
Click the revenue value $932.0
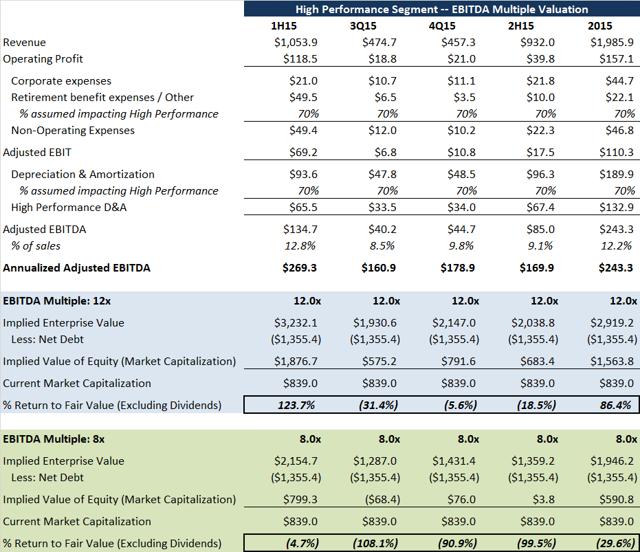(x=538, y=42)
